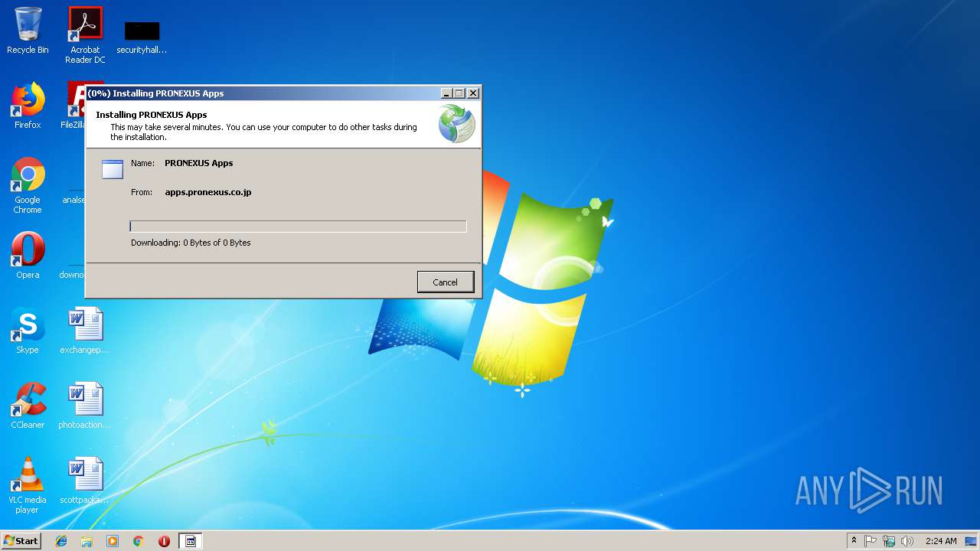Select the exchangep Word document icon

85,331
